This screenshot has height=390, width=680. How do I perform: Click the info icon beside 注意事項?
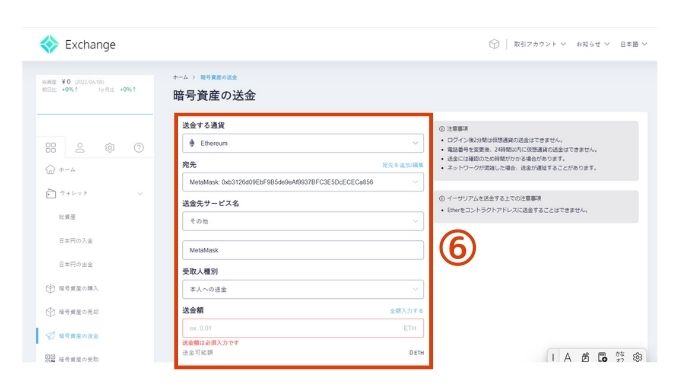tap(442, 129)
